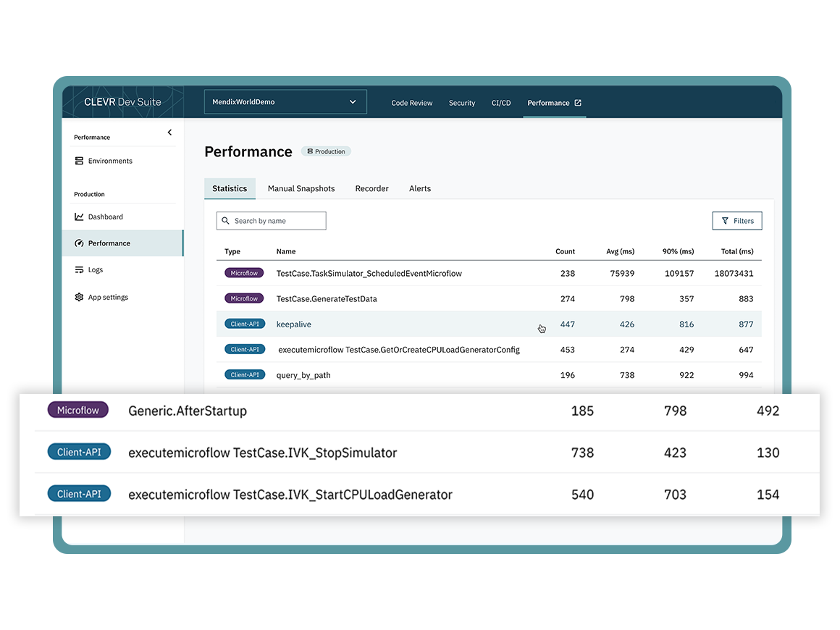Click the App settings gear icon
This screenshot has width=840, height=630.
pyautogui.click(x=79, y=297)
